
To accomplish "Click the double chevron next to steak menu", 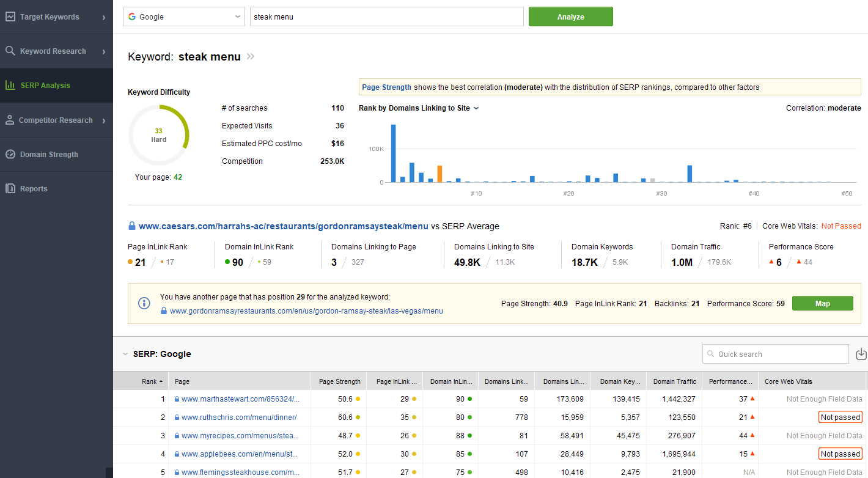I will [x=250, y=57].
